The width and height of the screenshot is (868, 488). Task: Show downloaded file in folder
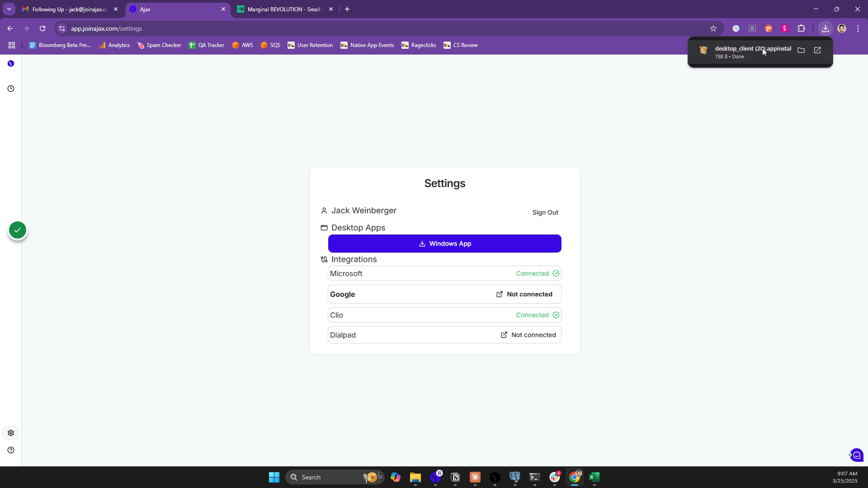[801, 50]
